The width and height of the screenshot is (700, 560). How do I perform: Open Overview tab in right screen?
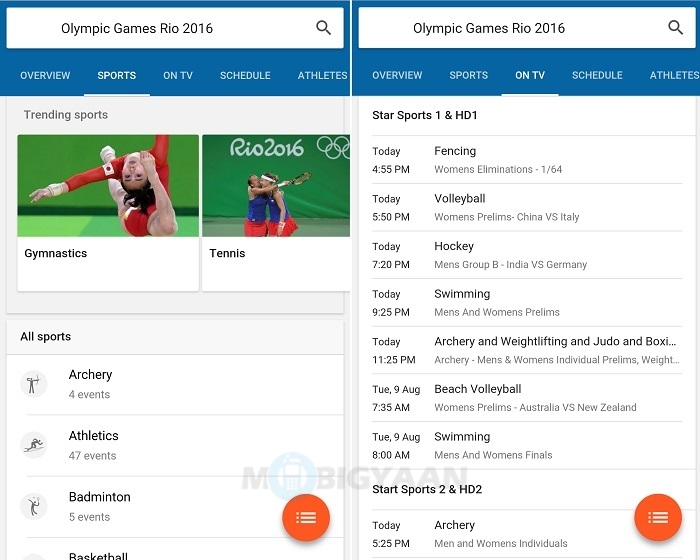pos(397,75)
